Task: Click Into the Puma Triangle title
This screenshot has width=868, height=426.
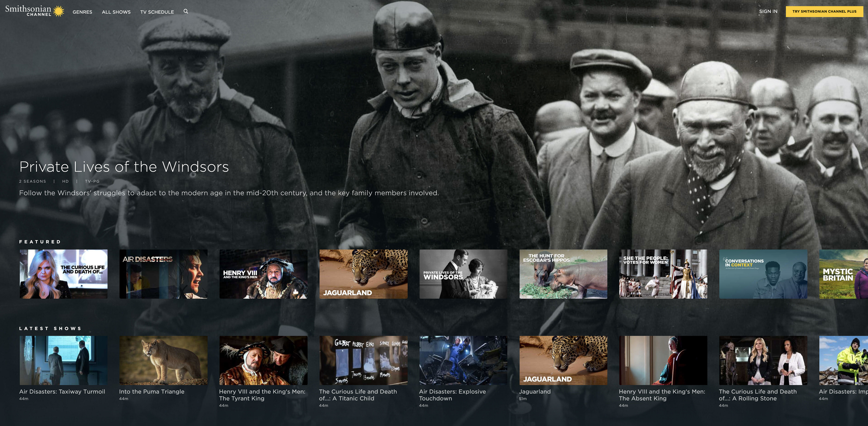Action: pos(152,391)
